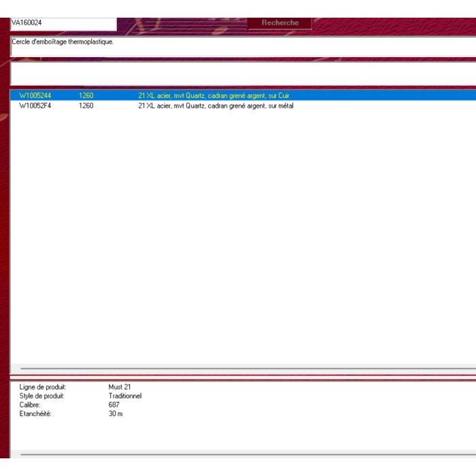The width and height of the screenshot is (476, 476).
Task: Select the W10052F4 reference cell
Action: (x=35, y=106)
